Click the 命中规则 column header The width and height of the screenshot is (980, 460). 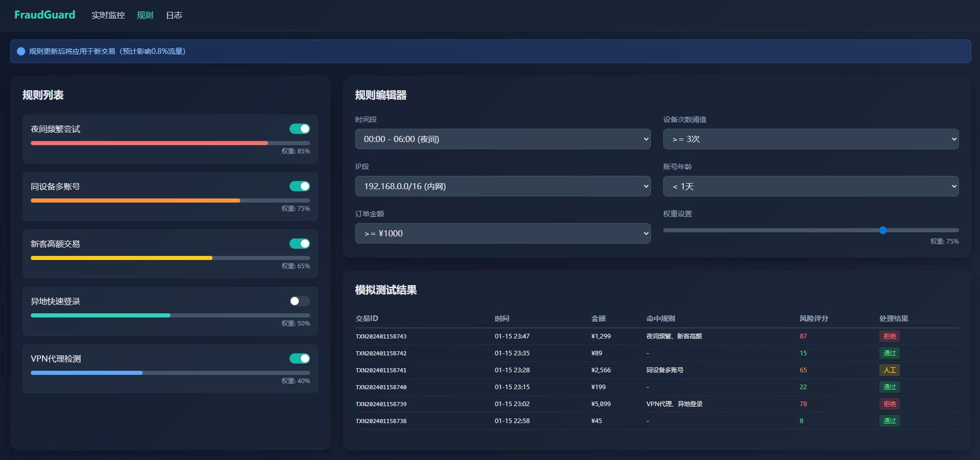click(x=661, y=318)
